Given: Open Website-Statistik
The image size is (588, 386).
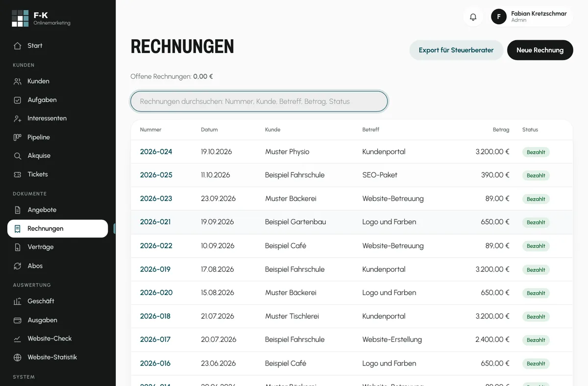Looking at the screenshot, I should (x=58, y=358).
